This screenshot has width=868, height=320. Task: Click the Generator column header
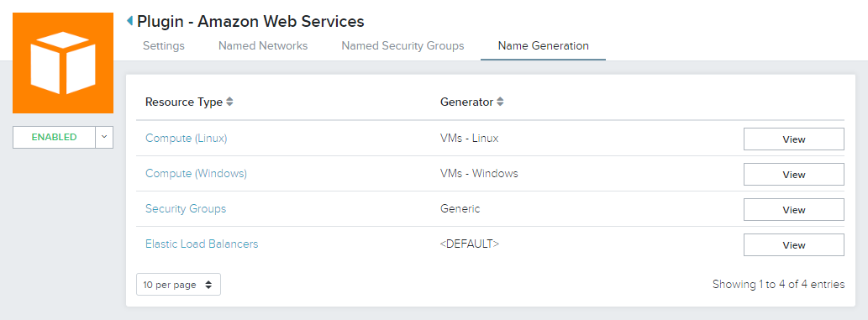coord(466,102)
